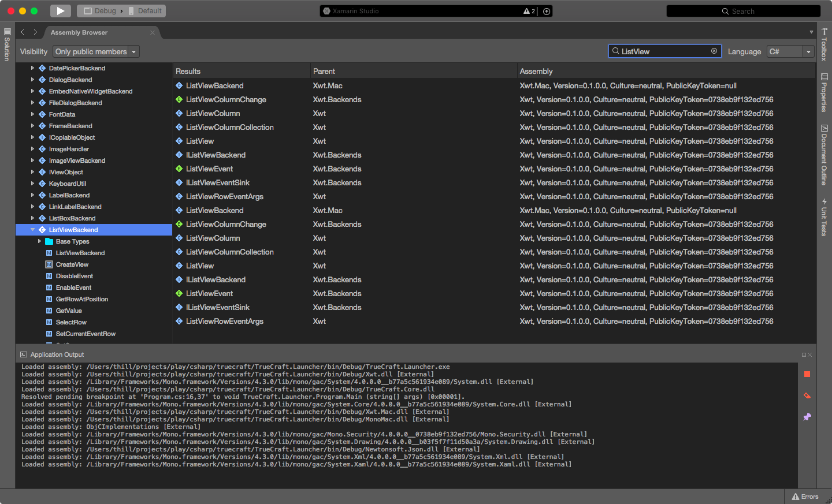This screenshot has width=832, height=504.
Task: Select the Base Types folder icon
Action: 49,241
